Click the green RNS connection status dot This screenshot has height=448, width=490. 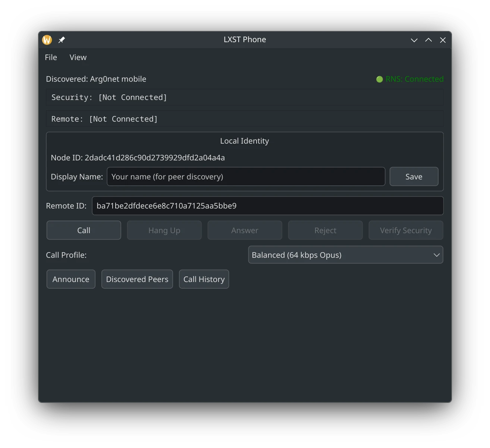379,79
